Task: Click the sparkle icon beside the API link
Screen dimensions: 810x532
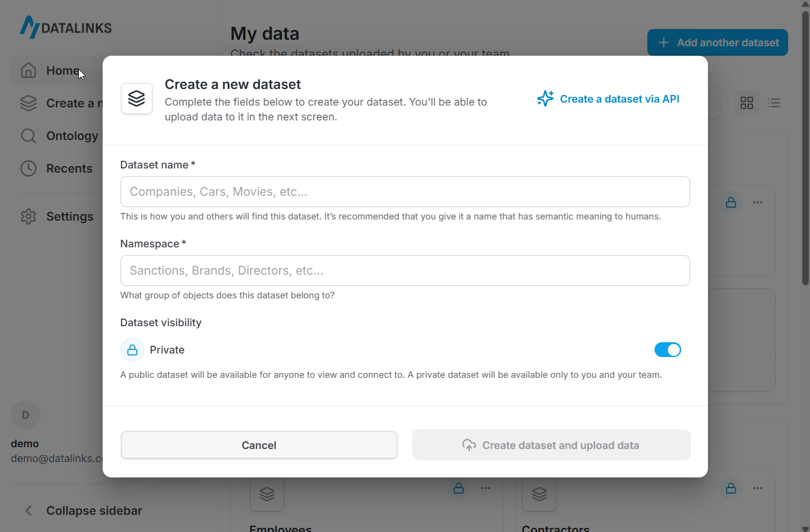Action: pos(545,98)
